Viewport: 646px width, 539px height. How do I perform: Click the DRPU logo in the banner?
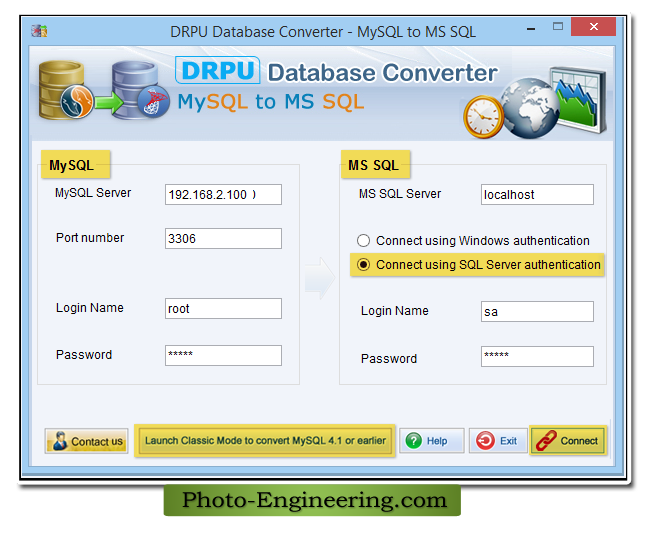(218, 70)
